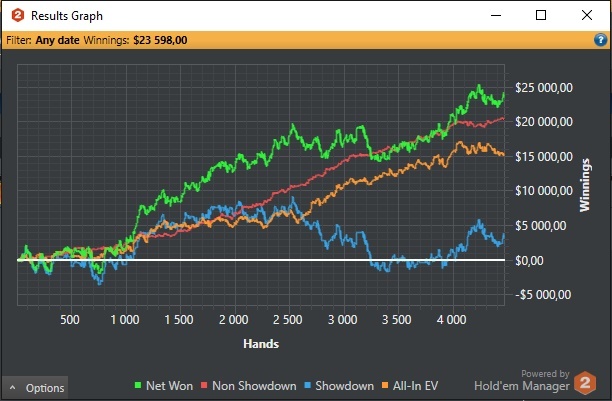
Task: Click the 3 500 hands axis label
Action: click(x=397, y=320)
